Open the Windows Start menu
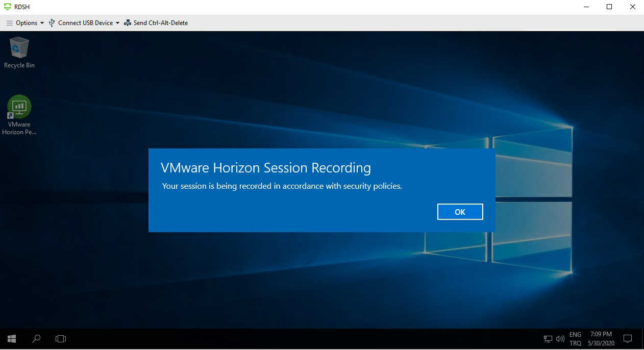Image resolution: width=644 pixels, height=350 pixels. [x=12, y=339]
